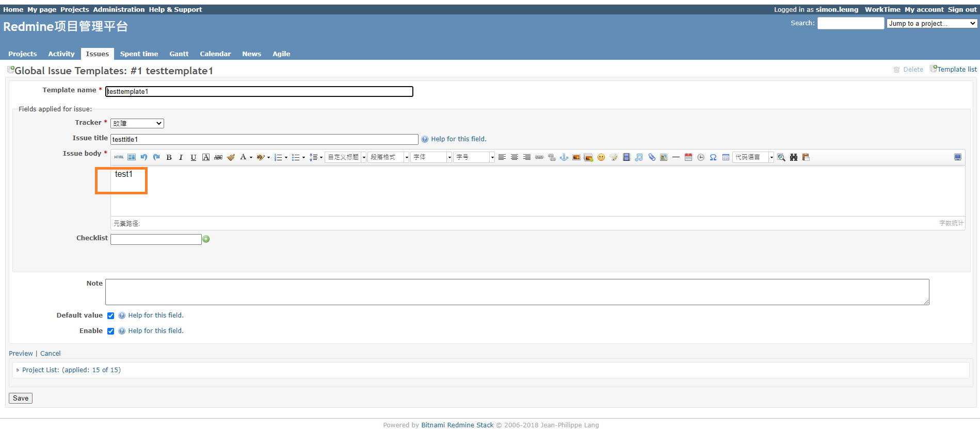Screen dimensions: 980x432
Task: Add a checklist item with green plus
Action: coord(206,239)
